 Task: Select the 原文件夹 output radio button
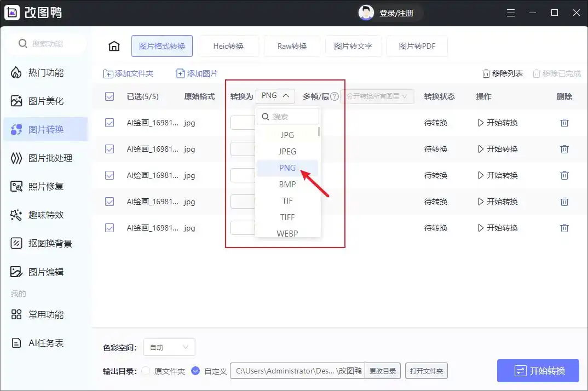coord(146,371)
